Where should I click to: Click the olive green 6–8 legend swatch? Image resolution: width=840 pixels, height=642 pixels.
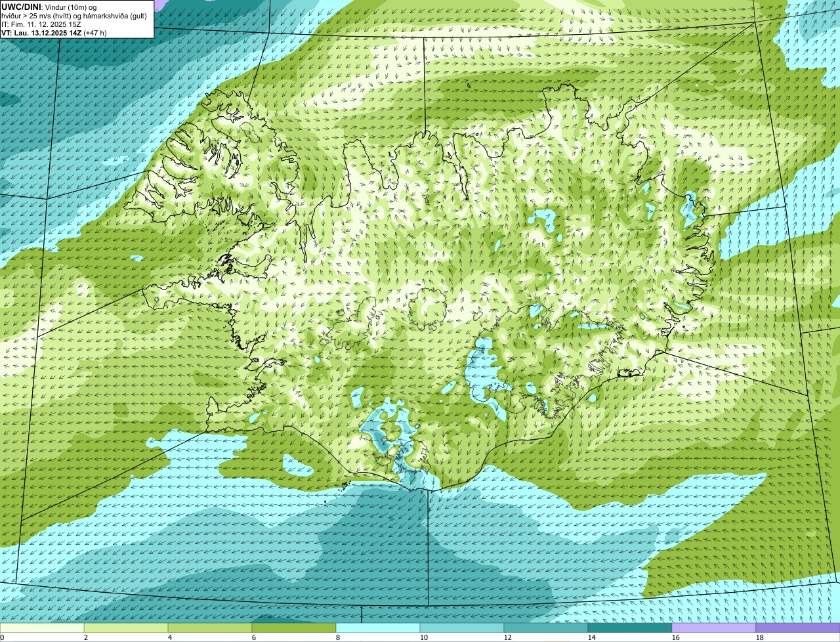coord(294,628)
